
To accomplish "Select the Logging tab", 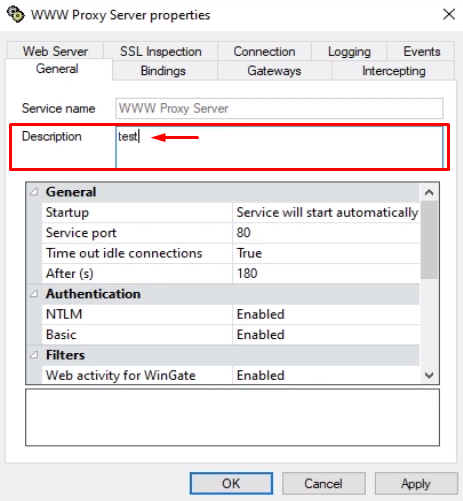I will [349, 51].
